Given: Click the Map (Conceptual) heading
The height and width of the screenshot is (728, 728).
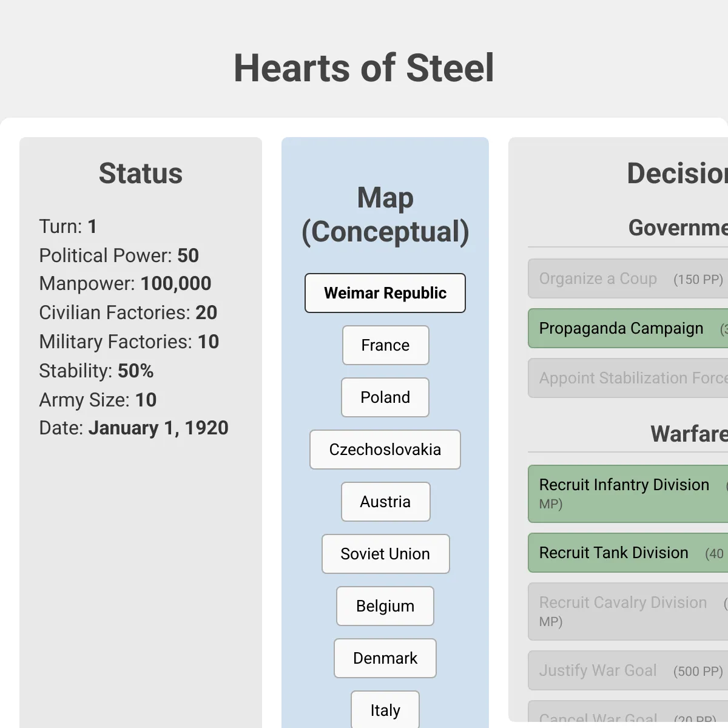Looking at the screenshot, I should click(385, 215).
